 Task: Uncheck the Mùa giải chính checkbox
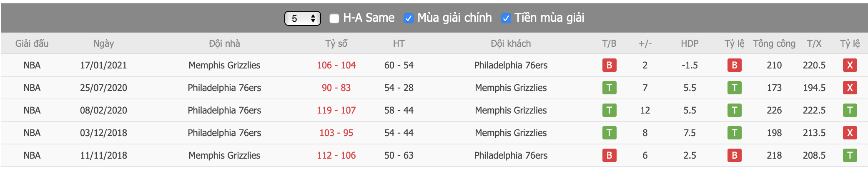tap(409, 18)
